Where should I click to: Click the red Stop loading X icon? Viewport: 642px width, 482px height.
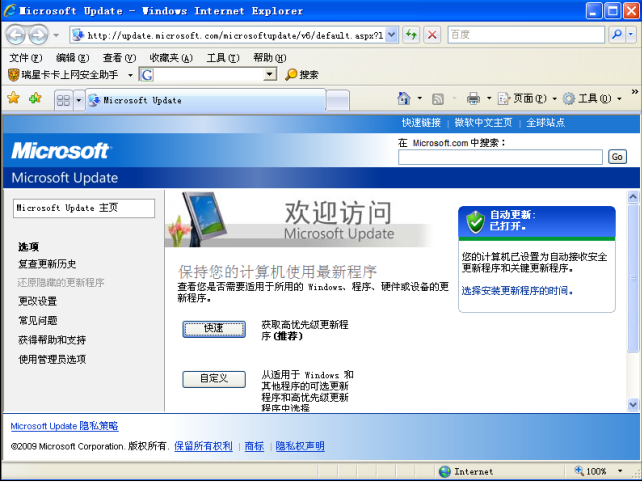[432, 35]
